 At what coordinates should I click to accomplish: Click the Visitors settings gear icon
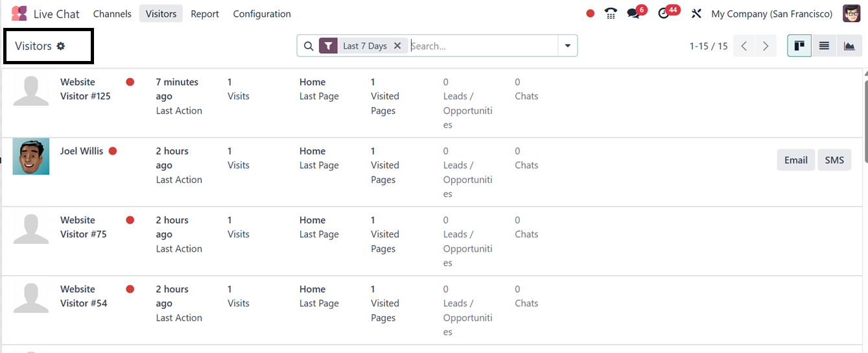(x=61, y=46)
